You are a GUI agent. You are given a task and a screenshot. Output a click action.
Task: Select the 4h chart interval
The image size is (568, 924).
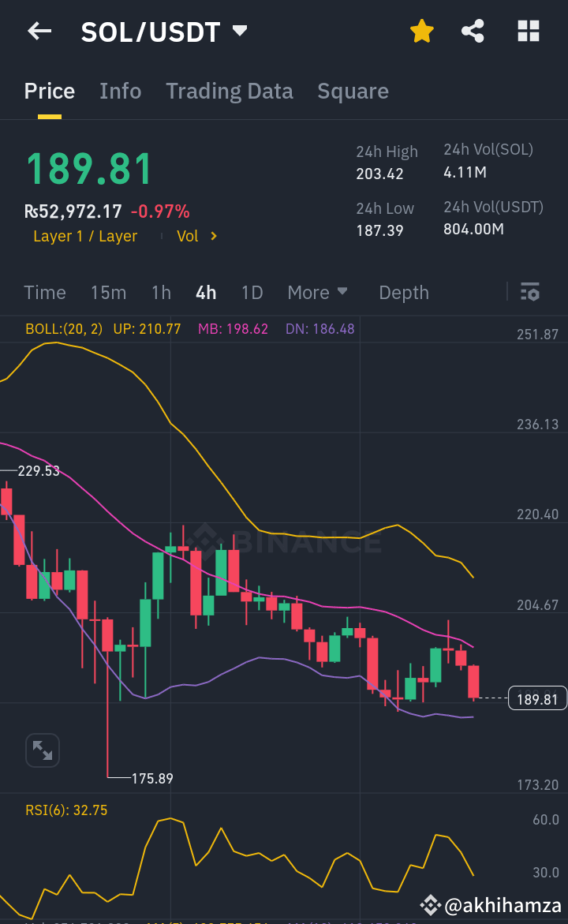[x=206, y=293]
